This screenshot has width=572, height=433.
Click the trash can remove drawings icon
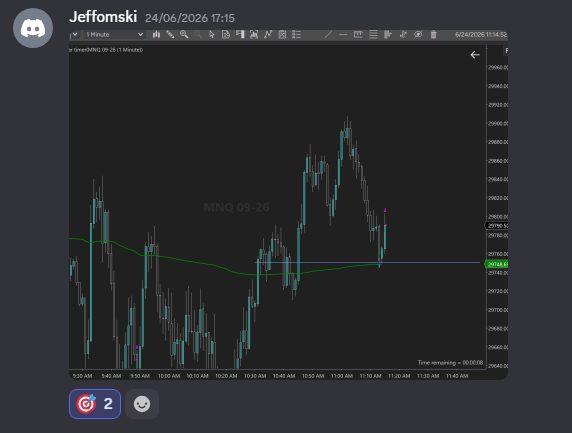[x=433, y=34]
